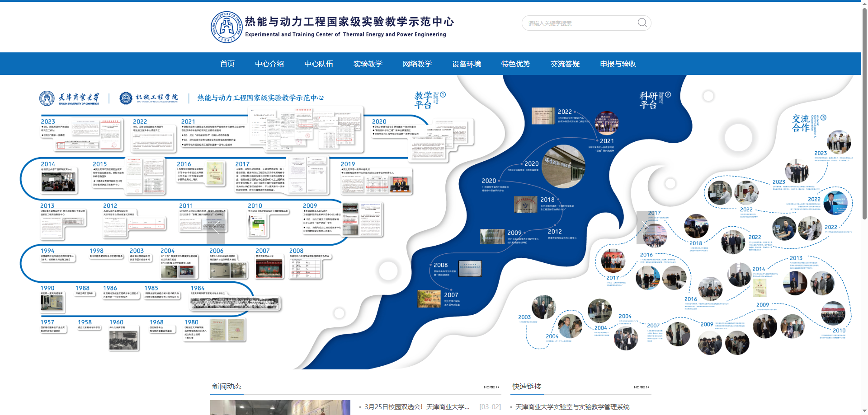Screen dimensions: 868x415
Task: Open the 3月25日校园双选会 news item
Action: (417, 407)
